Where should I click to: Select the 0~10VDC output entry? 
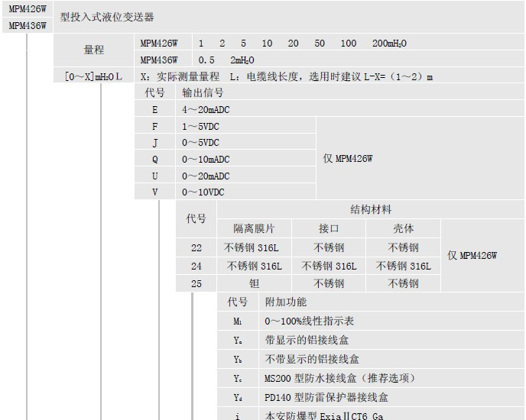click(203, 192)
